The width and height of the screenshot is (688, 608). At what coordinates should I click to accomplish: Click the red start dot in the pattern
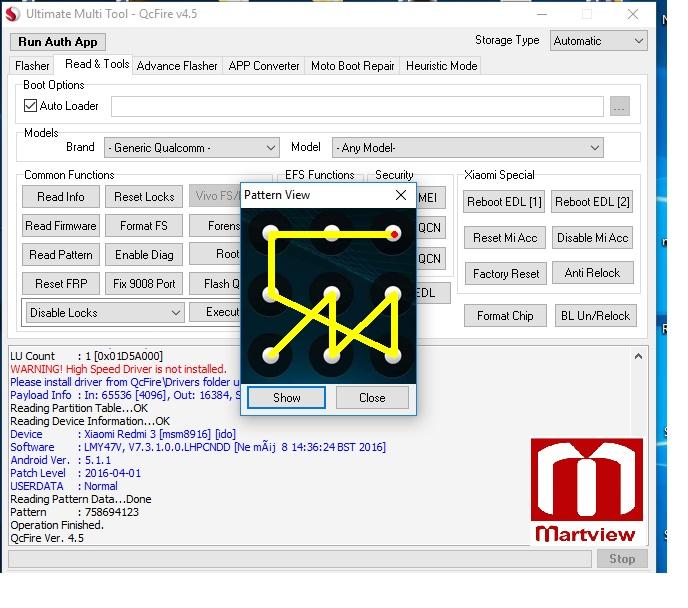[394, 234]
